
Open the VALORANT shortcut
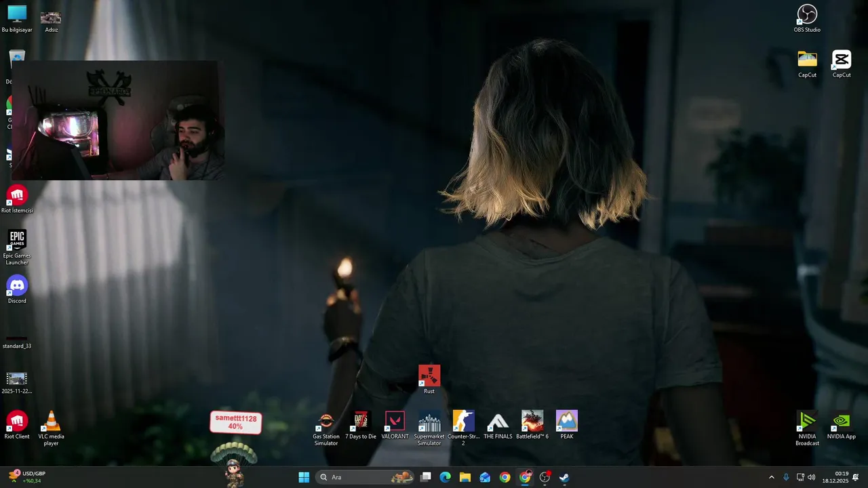pyautogui.click(x=395, y=426)
